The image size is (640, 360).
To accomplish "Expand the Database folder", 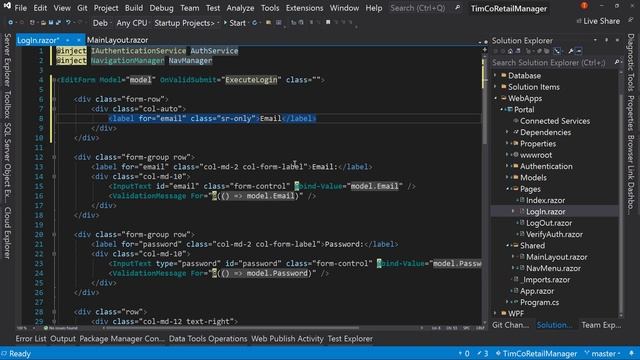I will (x=496, y=76).
